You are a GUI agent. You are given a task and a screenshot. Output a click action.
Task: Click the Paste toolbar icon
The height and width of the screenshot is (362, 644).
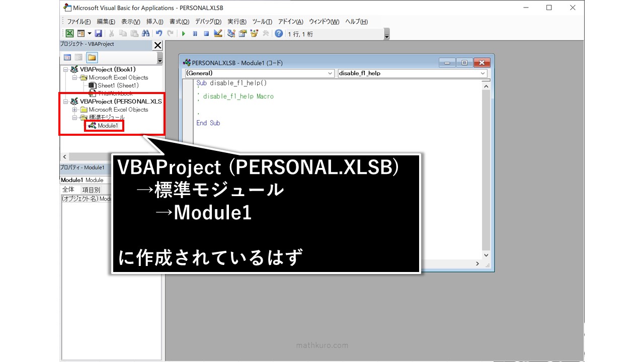[134, 34]
